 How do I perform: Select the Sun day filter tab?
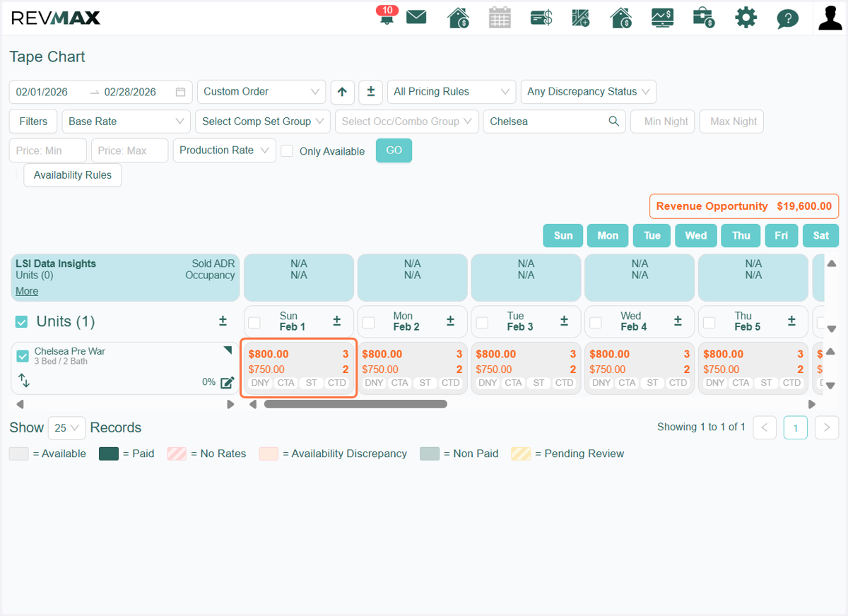click(x=563, y=236)
